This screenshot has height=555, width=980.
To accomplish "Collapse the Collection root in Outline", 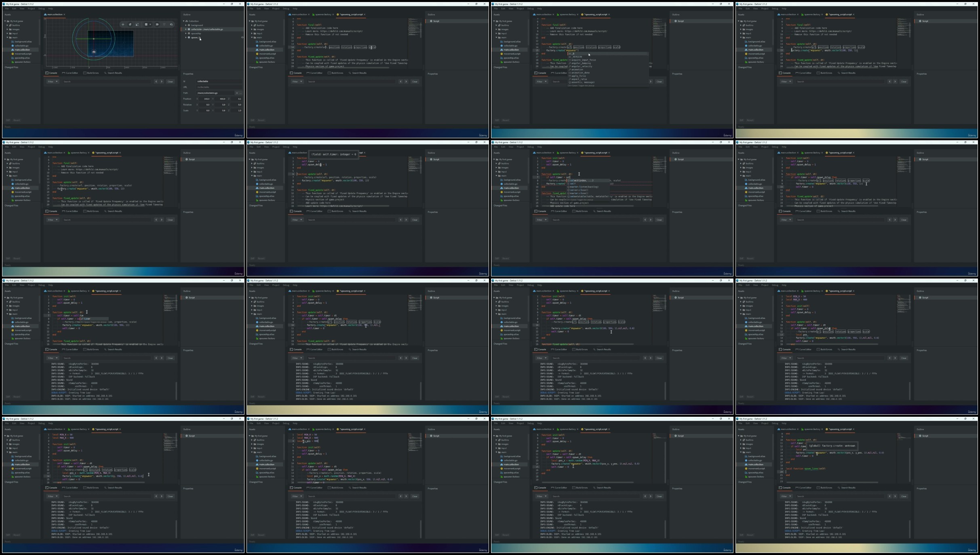I will coord(183,21).
